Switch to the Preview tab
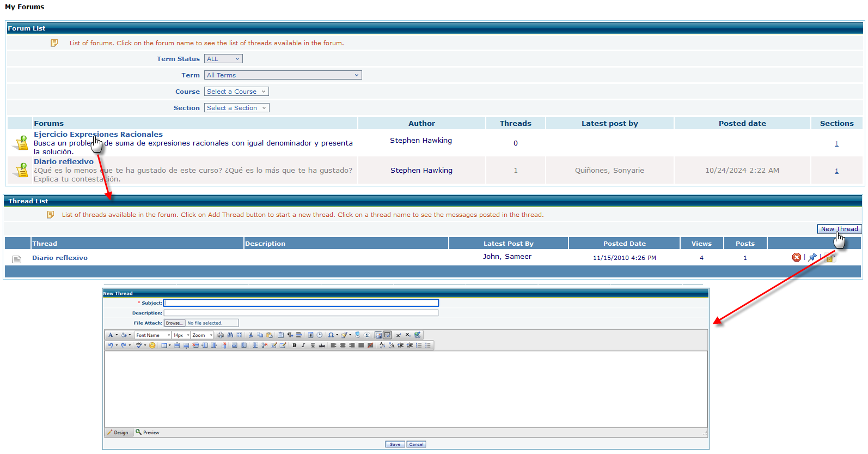868x454 pixels. (x=148, y=433)
